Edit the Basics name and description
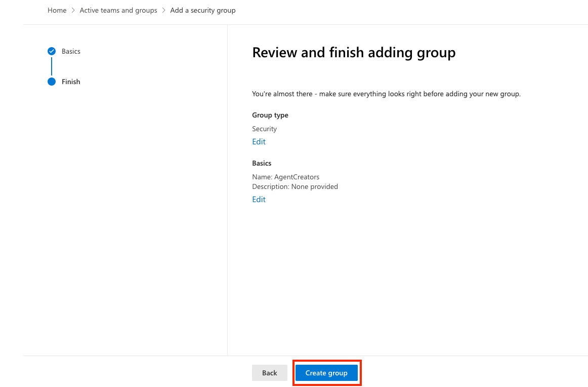Viewport: 588px width, 387px height. pyautogui.click(x=259, y=199)
